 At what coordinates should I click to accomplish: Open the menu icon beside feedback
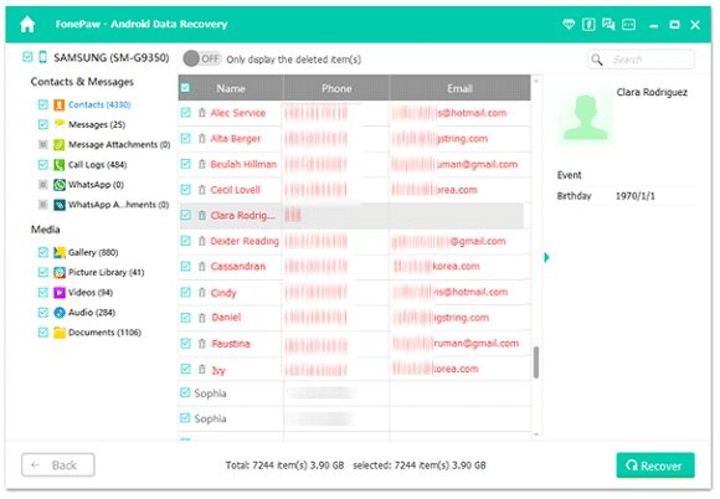[x=629, y=24]
